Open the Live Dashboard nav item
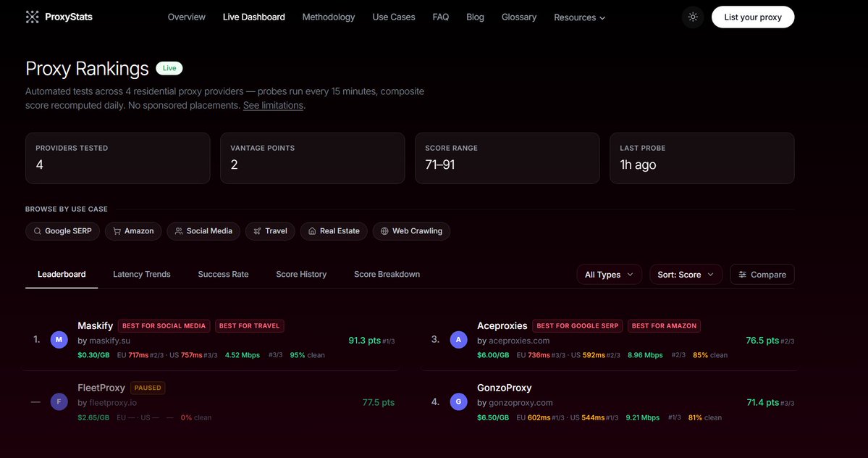 pyautogui.click(x=254, y=17)
